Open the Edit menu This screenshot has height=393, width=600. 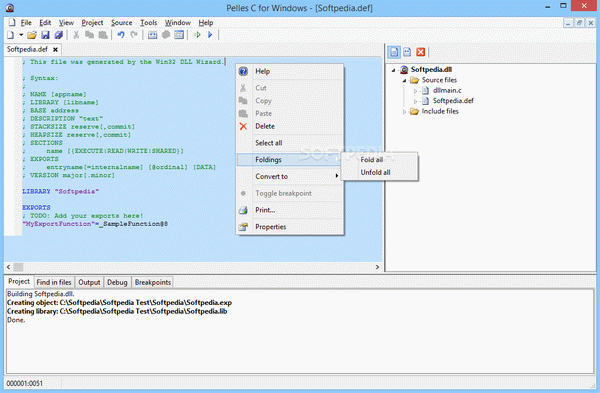(x=45, y=23)
